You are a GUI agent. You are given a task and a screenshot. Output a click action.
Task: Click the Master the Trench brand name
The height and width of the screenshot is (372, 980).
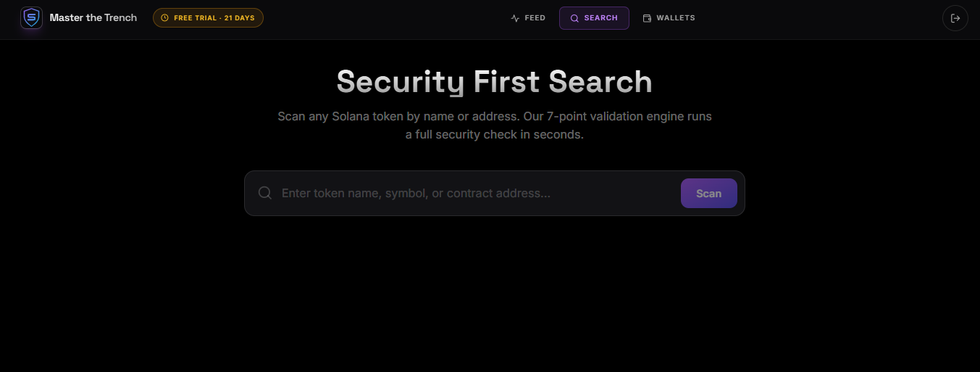coord(93,17)
